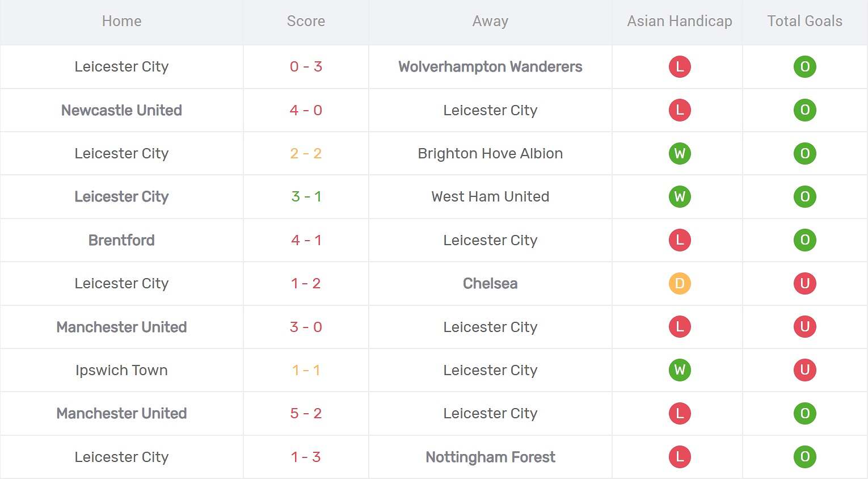Click the red U badge for Chelsea match

[804, 283]
